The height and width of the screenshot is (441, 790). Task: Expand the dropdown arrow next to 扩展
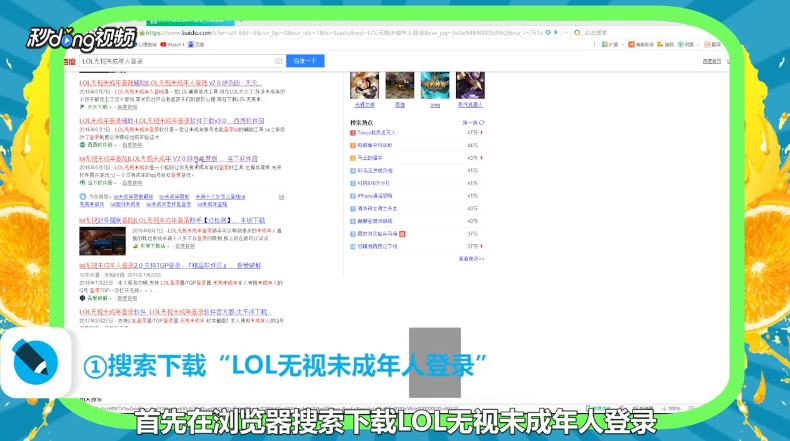point(622,45)
